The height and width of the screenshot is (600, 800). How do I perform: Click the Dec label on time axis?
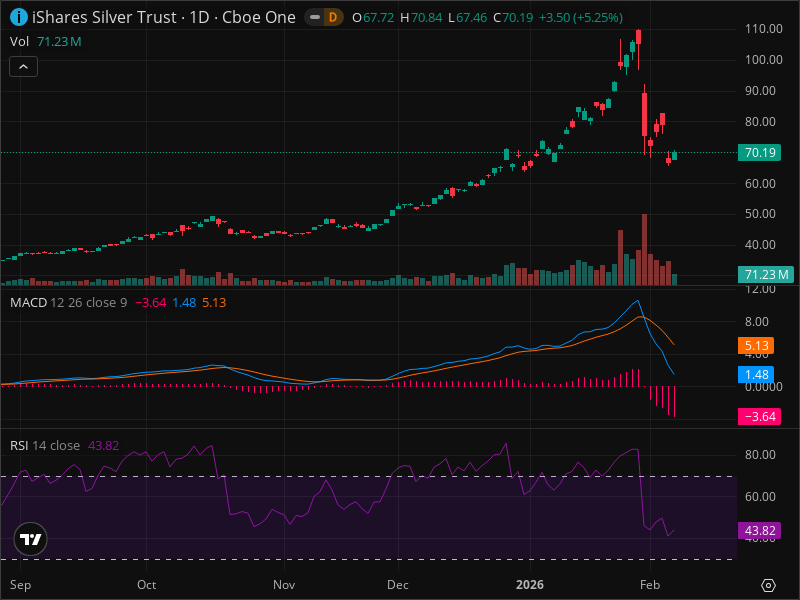(397, 585)
